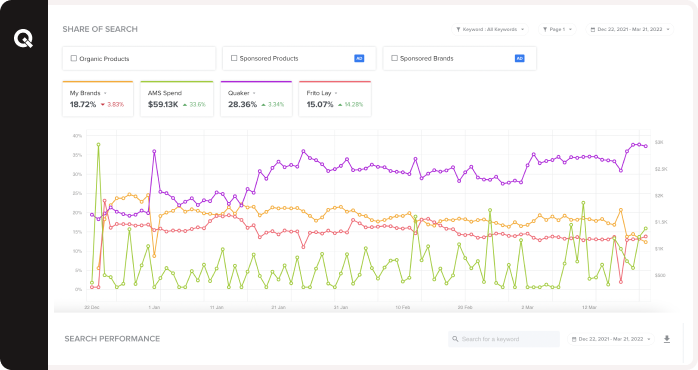Open the Search Performance date range dropdown
This screenshot has width=698, height=370.
[611, 339]
